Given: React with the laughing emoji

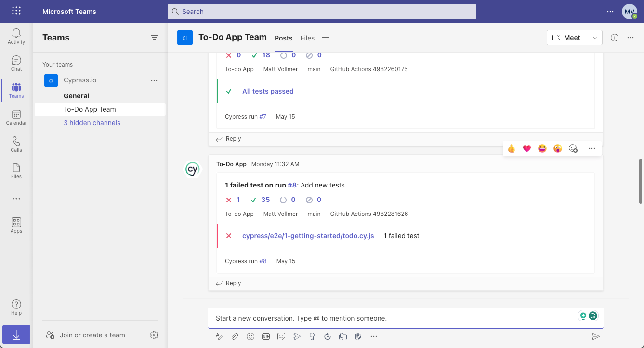Looking at the screenshot, I should click(542, 148).
